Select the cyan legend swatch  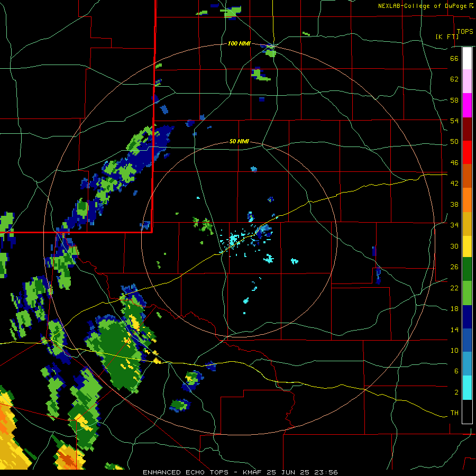click(467, 388)
